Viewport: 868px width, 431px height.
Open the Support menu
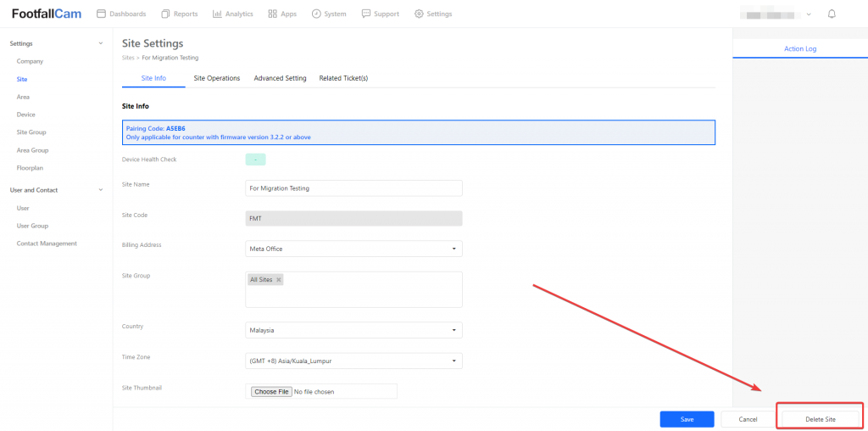pyautogui.click(x=380, y=14)
